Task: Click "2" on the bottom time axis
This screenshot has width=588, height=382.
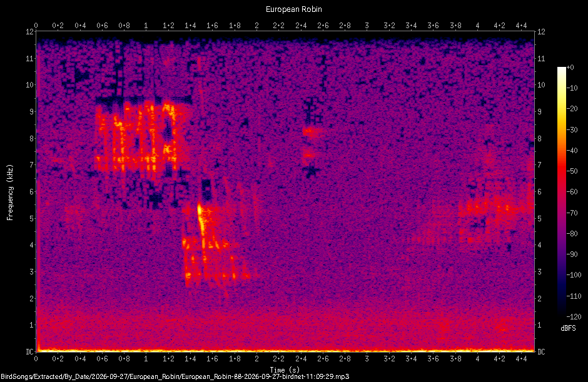Action: tap(256, 359)
